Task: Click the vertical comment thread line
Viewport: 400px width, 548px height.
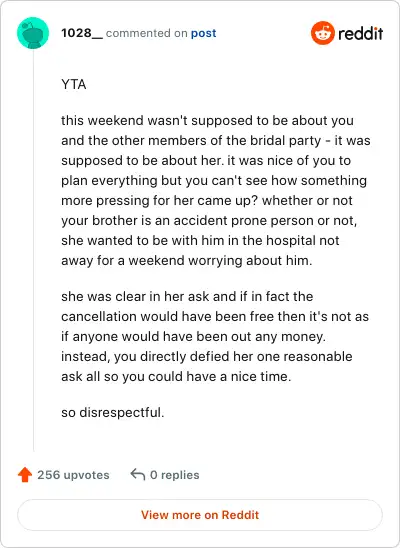Action: 34,250
